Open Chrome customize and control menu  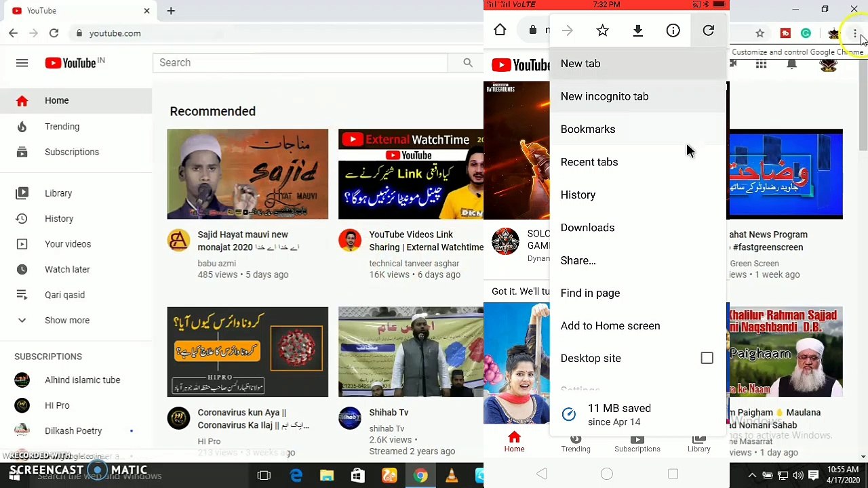(x=855, y=33)
